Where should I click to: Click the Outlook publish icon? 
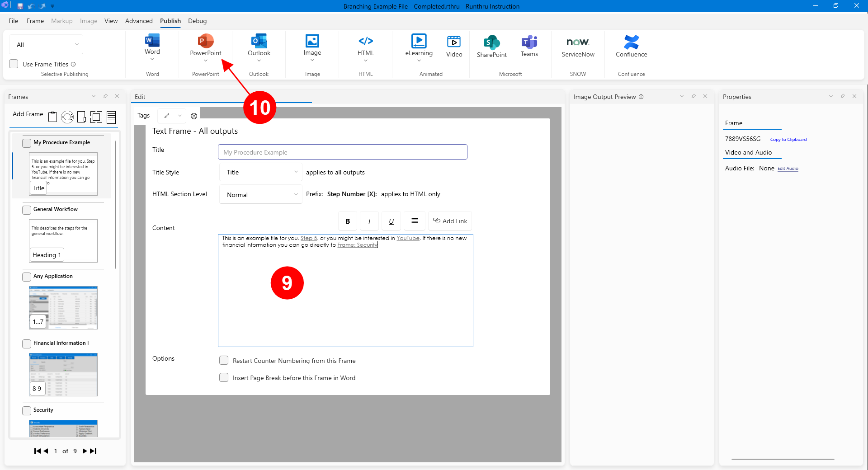tap(259, 42)
